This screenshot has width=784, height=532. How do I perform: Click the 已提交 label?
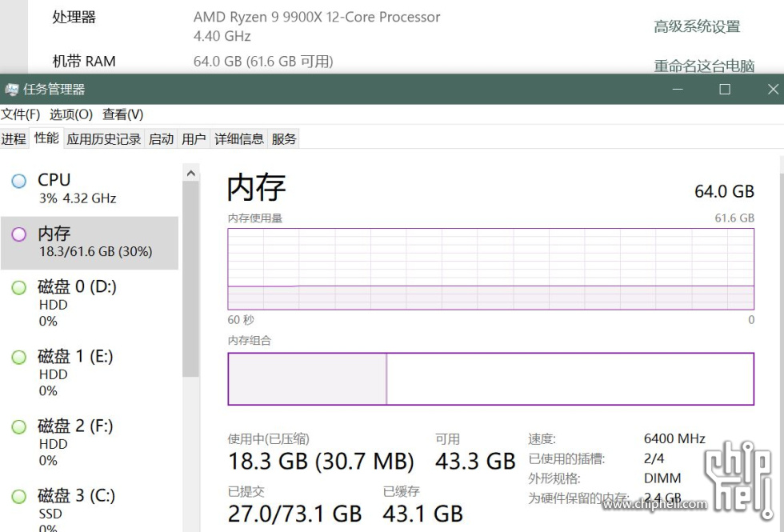246,491
